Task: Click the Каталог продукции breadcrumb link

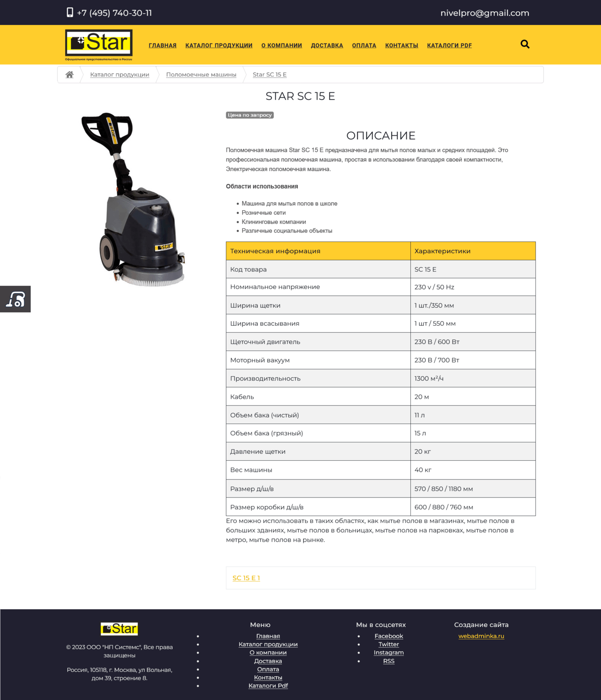Action: [x=120, y=74]
